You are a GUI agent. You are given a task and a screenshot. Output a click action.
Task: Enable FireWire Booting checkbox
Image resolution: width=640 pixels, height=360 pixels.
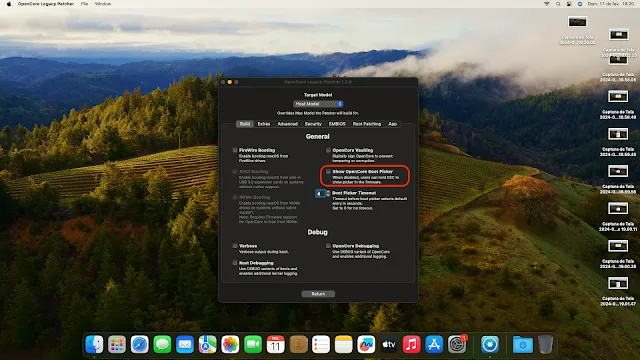pos(235,150)
